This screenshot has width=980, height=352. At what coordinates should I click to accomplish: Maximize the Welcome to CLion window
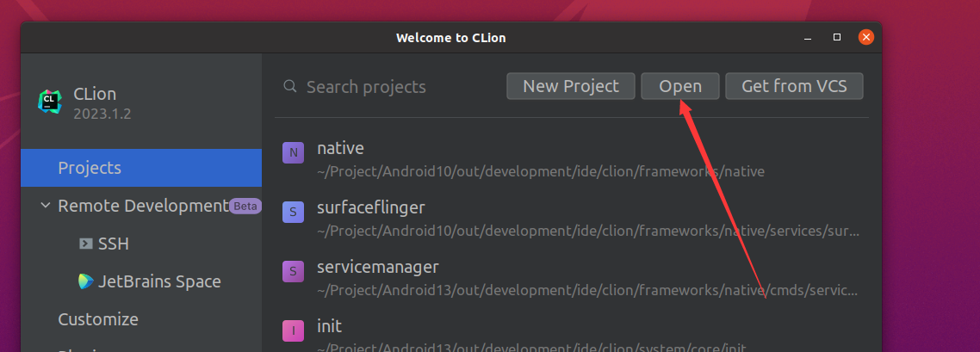837,38
